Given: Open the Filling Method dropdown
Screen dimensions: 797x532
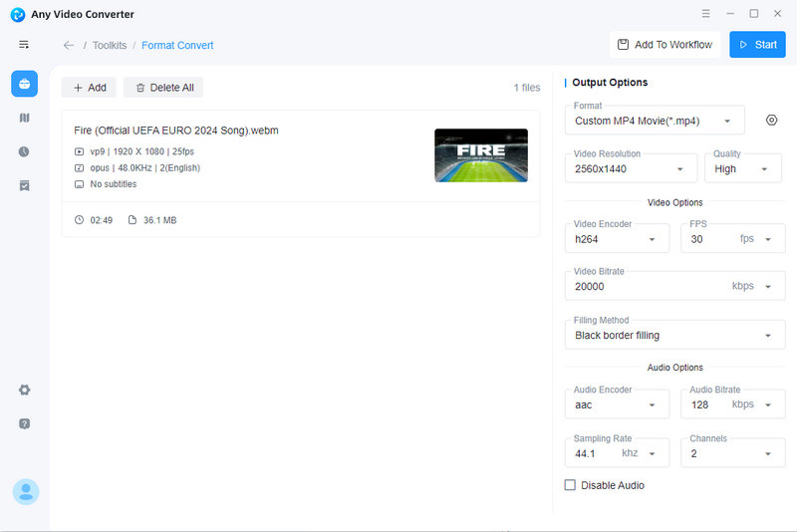Looking at the screenshot, I should (674, 335).
